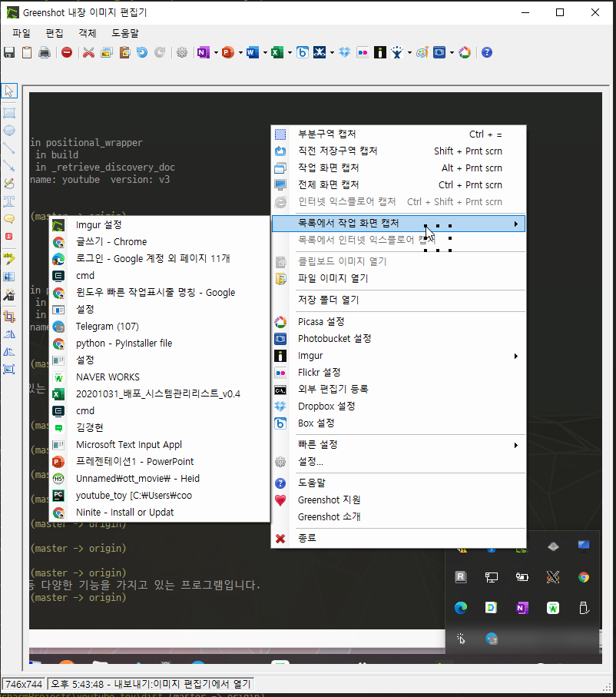Image resolution: width=616 pixels, height=697 pixels.
Task: Expand the Photobucket dropdown arrow
Action: [452, 52]
